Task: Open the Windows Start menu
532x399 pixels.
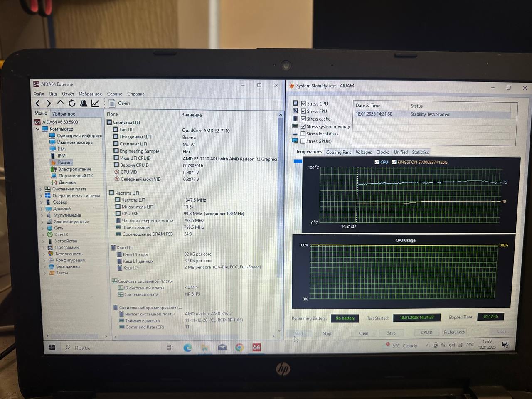Action: [52, 347]
